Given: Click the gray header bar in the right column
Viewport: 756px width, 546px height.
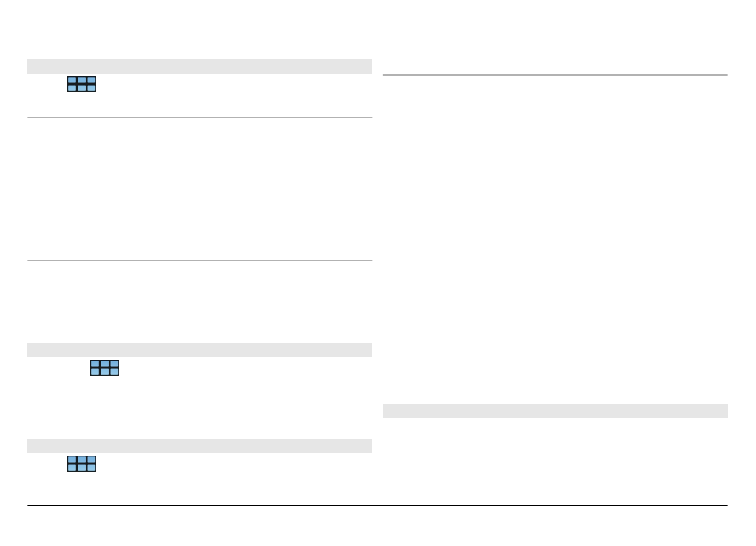Looking at the screenshot, I should point(556,411).
